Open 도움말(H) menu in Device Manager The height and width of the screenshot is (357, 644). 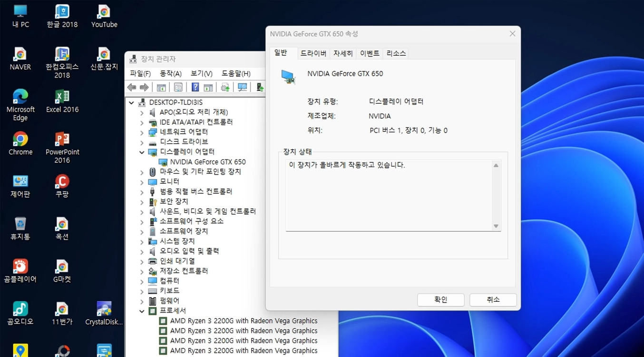[x=236, y=73]
